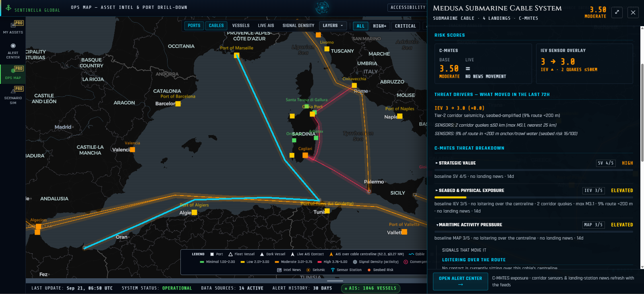644x294 pixels.
Task: Turn on the Signal Density layer
Action: (x=298, y=26)
